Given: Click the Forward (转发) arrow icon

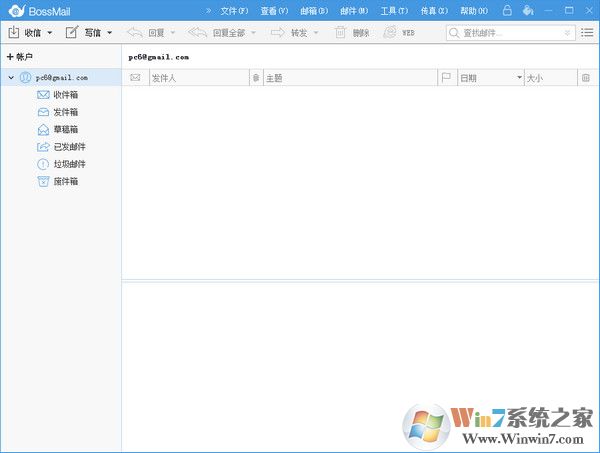Looking at the screenshot, I should click(x=278, y=33).
